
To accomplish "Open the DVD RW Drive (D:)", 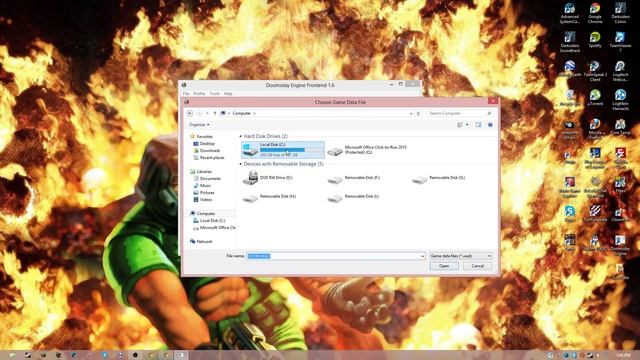I will click(267, 178).
